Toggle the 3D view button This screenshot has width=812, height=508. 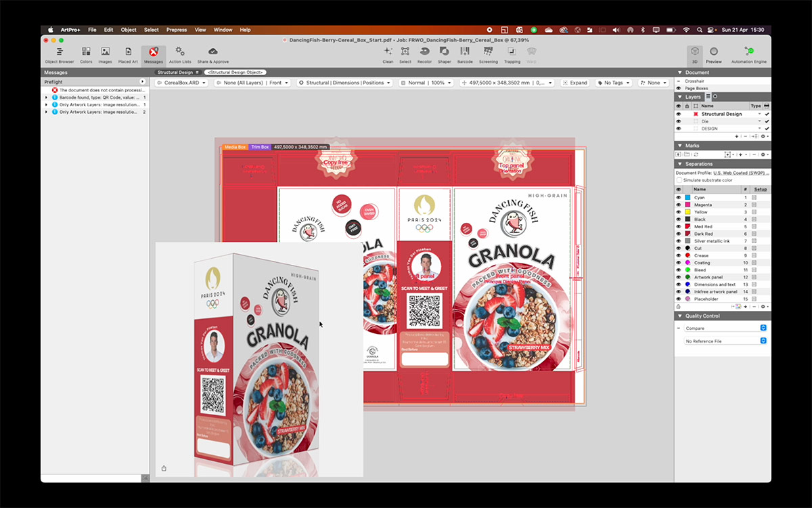pos(694,54)
